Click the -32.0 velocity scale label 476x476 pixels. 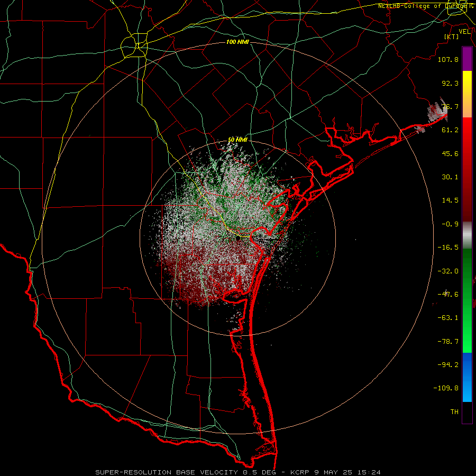pyautogui.click(x=448, y=271)
